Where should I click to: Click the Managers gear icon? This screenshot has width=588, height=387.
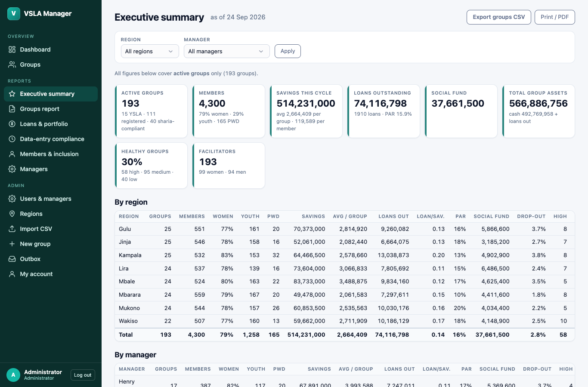tap(12, 169)
